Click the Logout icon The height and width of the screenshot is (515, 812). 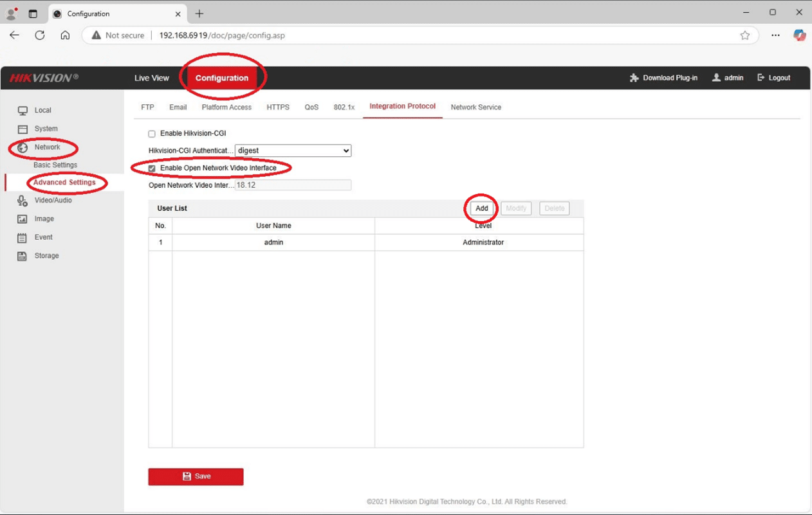761,78
